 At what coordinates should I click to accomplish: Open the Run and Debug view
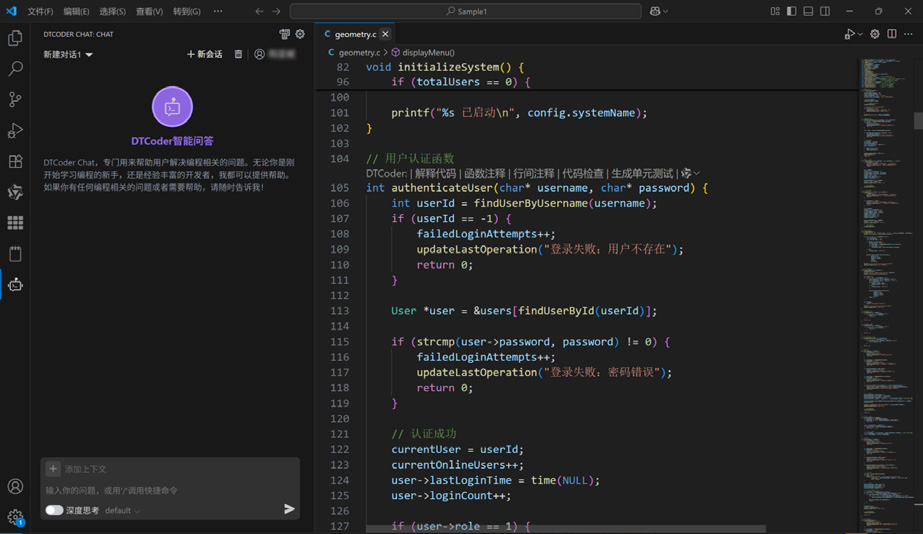coord(15,131)
